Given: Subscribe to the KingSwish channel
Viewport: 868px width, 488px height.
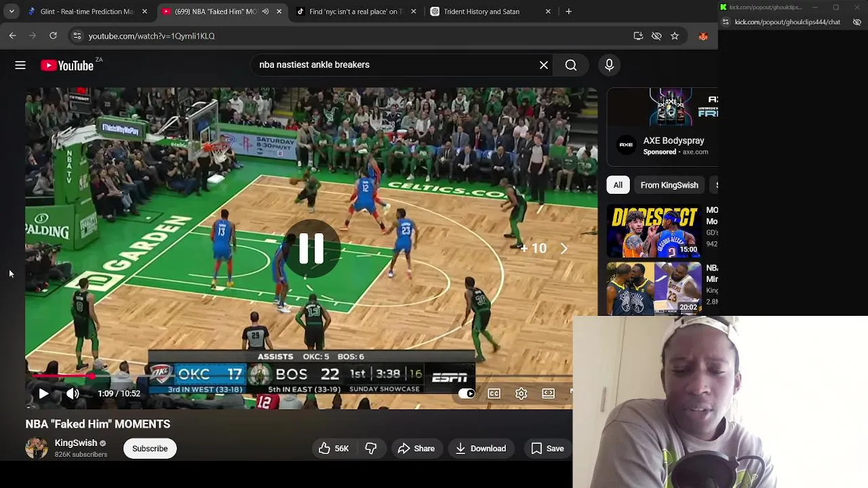Looking at the screenshot, I should point(150,449).
